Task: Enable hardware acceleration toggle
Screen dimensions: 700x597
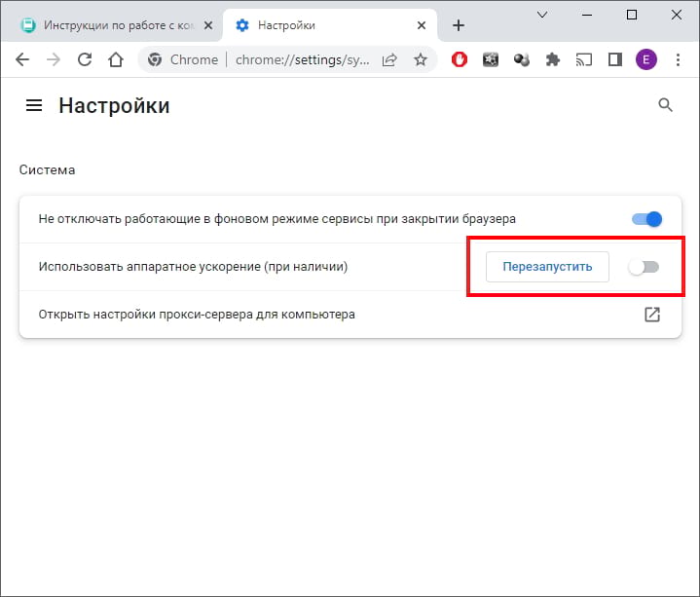Action: (x=644, y=267)
